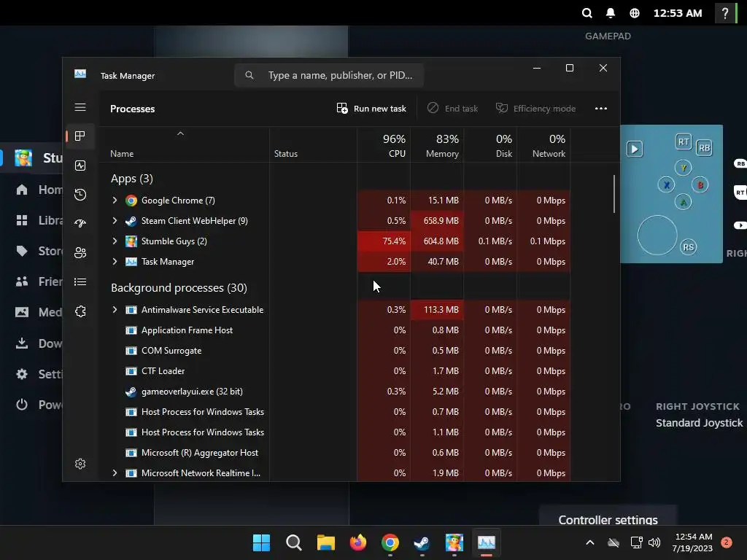Open the Users icon in sidebar

click(x=80, y=252)
